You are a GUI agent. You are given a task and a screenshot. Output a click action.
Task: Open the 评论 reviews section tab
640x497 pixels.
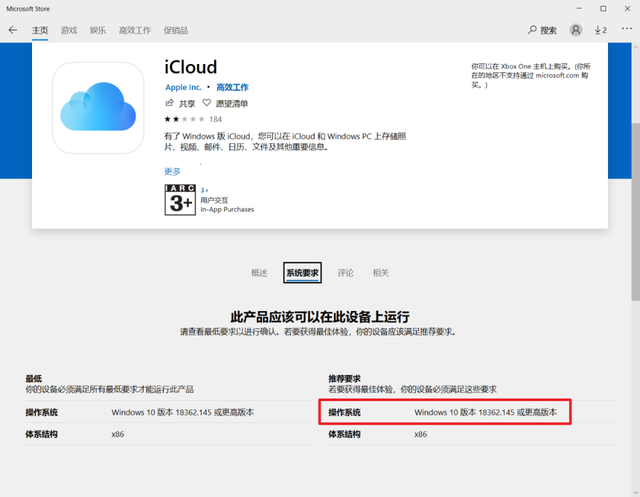coord(345,273)
